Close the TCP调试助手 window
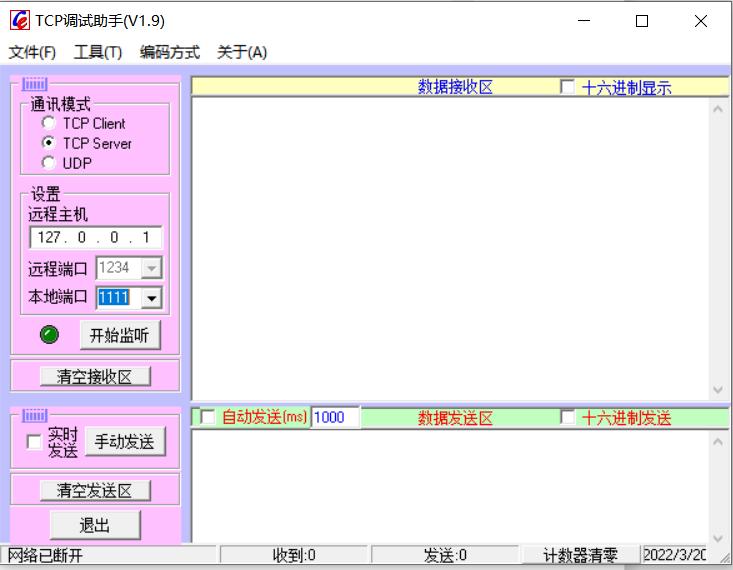The image size is (733, 570). pyautogui.click(x=701, y=21)
